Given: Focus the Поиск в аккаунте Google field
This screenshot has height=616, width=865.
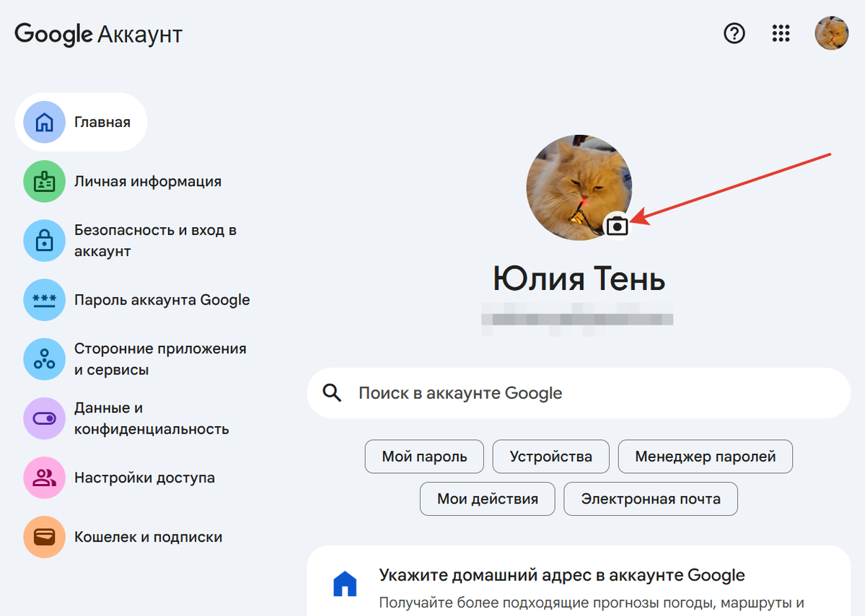Looking at the screenshot, I should pos(577,393).
